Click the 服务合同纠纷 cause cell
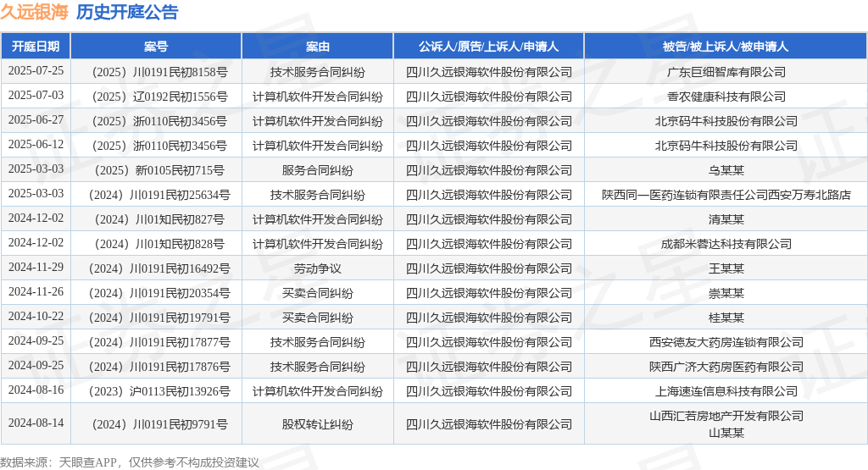Screen dimensions: 868x470 pyautogui.click(x=317, y=170)
